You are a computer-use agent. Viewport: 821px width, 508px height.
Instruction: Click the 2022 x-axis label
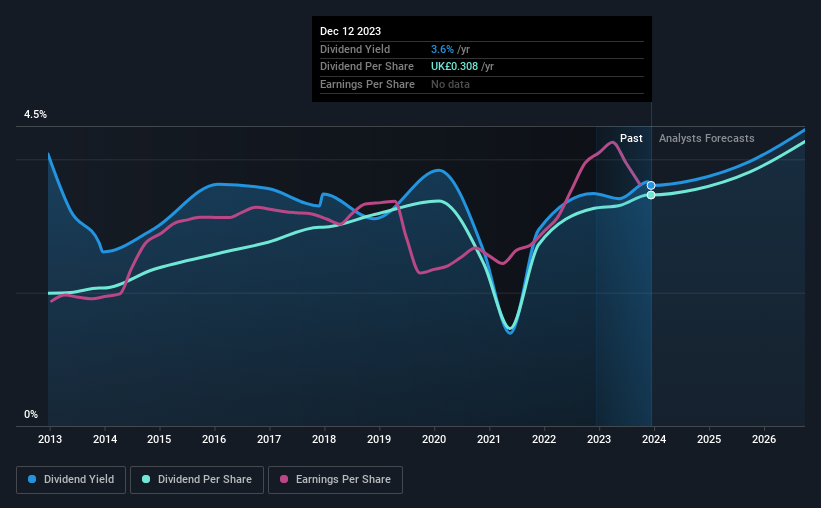[x=544, y=439]
